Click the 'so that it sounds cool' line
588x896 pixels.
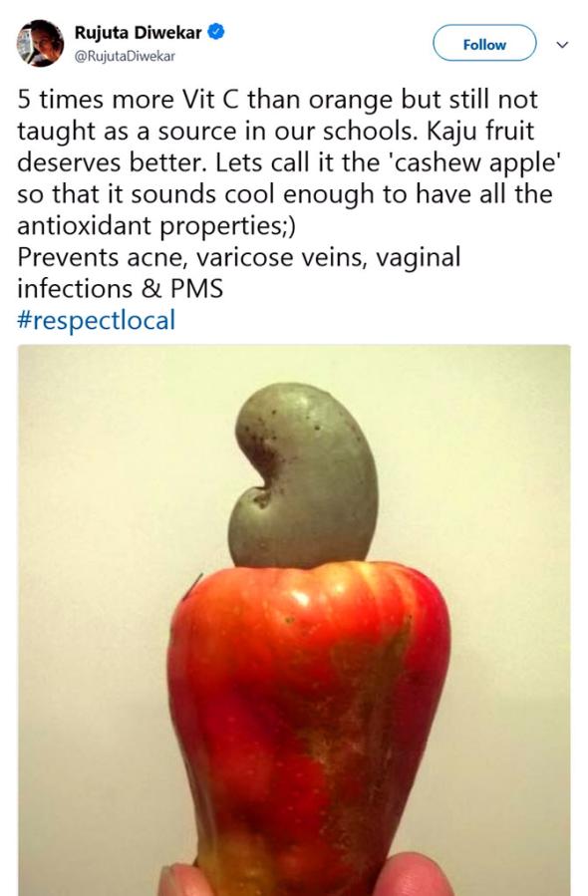point(285,195)
